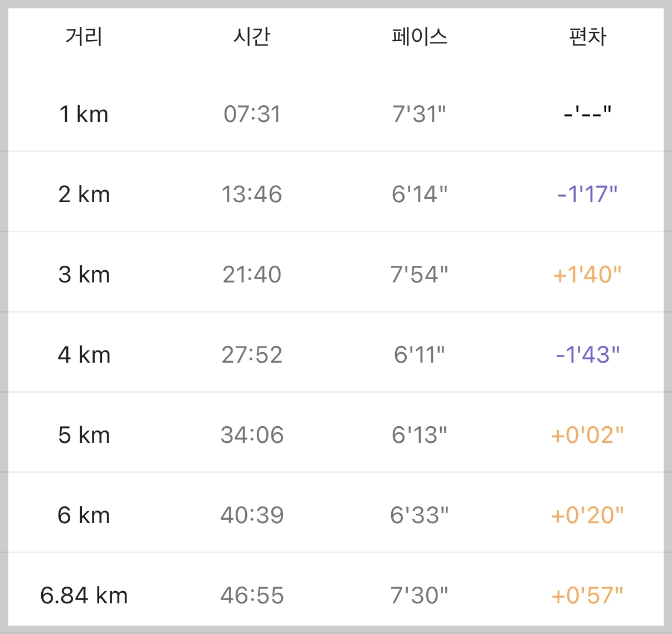Click the +0'02" deviation value
Screen dimensions: 672x634
click(x=587, y=435)
